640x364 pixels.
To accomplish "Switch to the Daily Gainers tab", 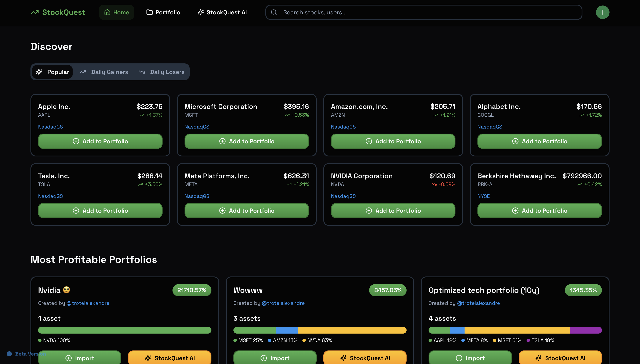I will pyautogui.click(x=104, y=72).
